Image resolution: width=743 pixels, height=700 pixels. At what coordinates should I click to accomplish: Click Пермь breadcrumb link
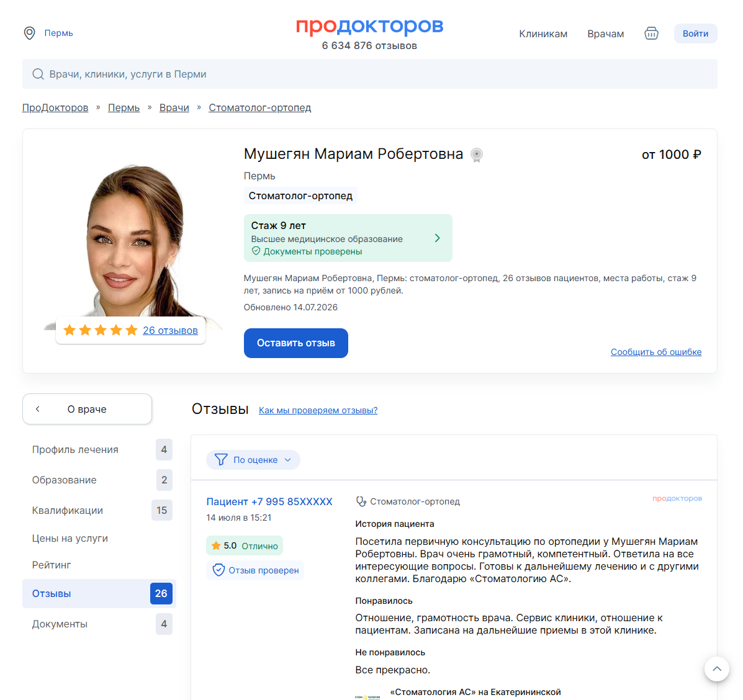tap(124, 108)
